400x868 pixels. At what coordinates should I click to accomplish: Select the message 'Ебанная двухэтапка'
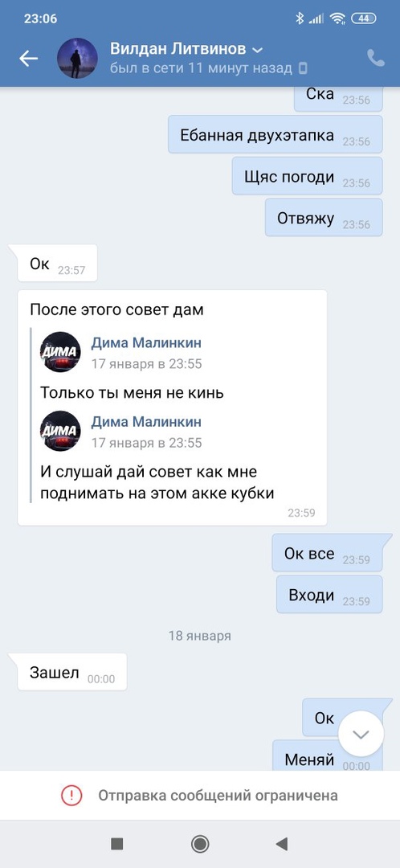(276, 134)
